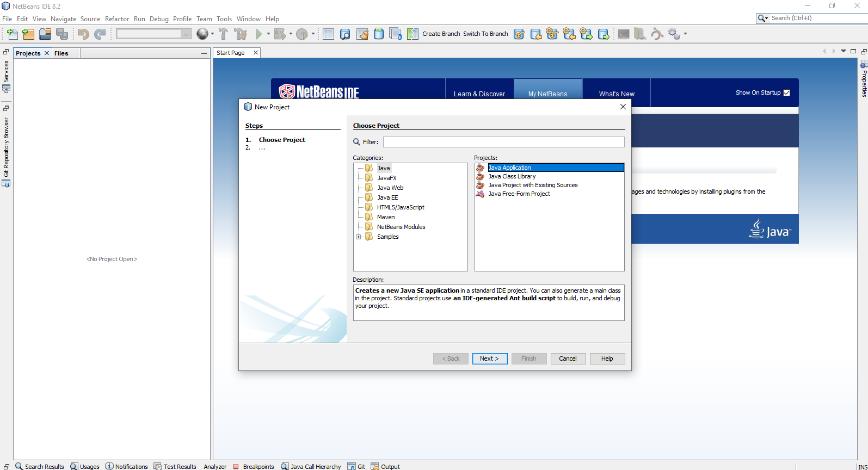
Task: Select the My NetBeans tab
Action: pos(548,94)
